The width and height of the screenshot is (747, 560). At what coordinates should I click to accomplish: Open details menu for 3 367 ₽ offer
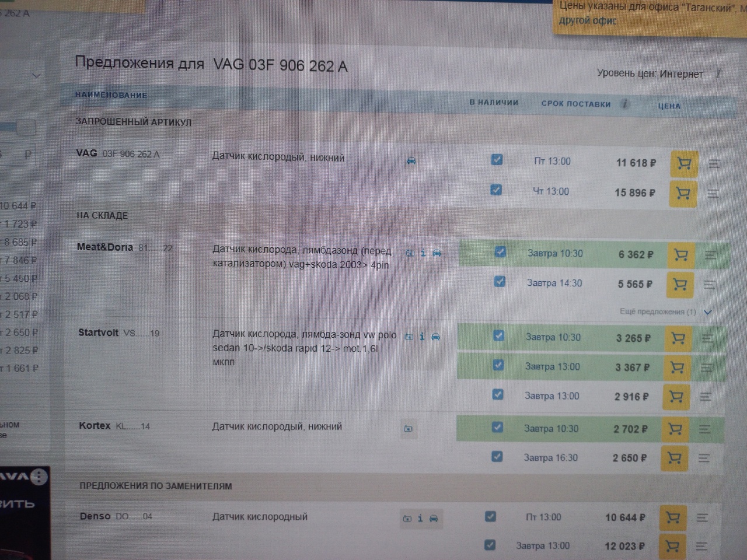(707, 367)
